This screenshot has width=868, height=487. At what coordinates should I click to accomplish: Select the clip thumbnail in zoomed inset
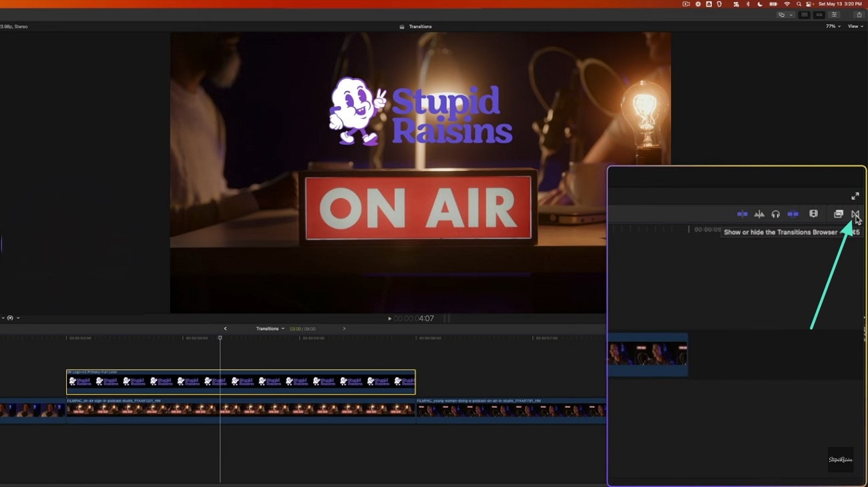(x=648, y=354)
